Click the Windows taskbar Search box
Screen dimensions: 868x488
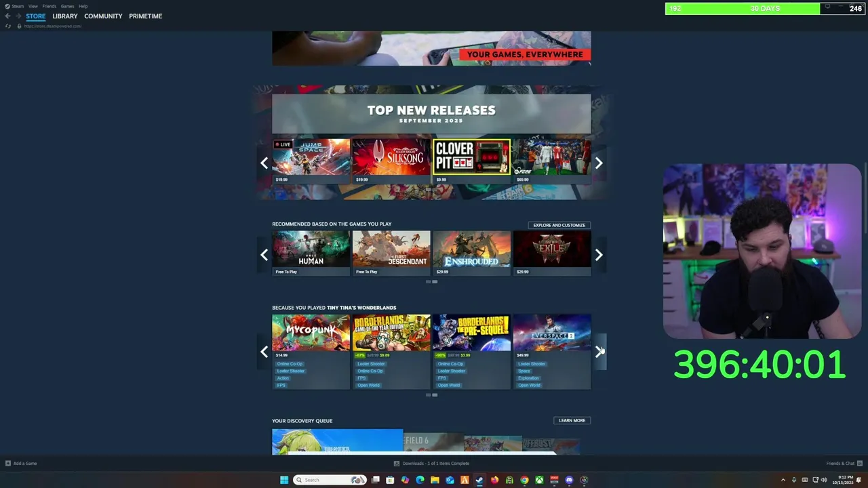[330, 480]
